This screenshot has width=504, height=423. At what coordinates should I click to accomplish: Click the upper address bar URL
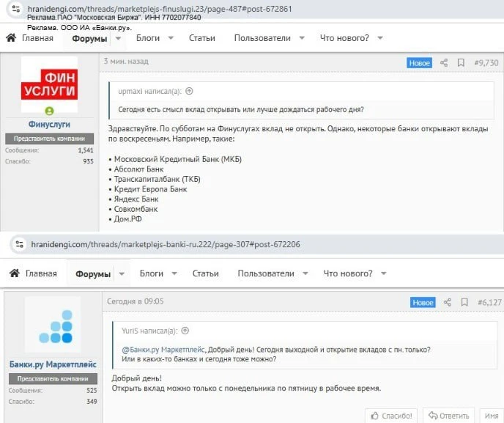click(x=160, y=9)
